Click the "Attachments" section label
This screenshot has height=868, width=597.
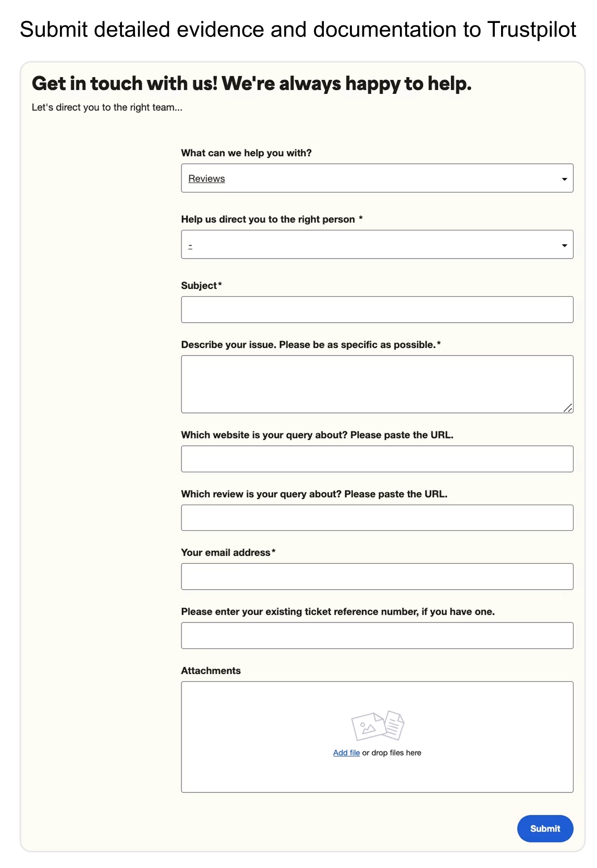211,671
